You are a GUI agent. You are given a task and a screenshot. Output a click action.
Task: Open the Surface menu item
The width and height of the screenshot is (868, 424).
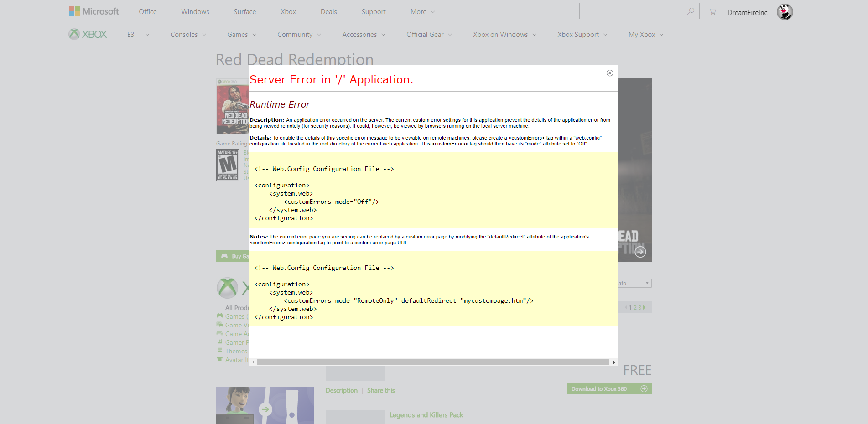click(x=245, y=12)
